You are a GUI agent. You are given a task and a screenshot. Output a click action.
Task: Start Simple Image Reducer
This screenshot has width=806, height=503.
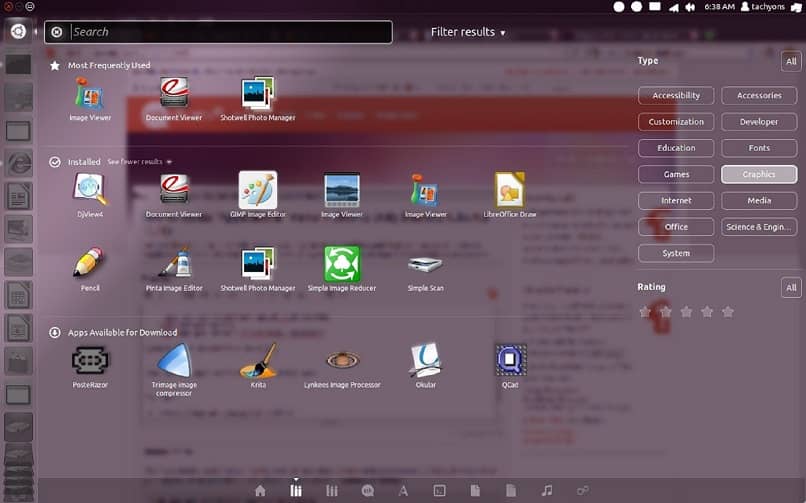342,269
